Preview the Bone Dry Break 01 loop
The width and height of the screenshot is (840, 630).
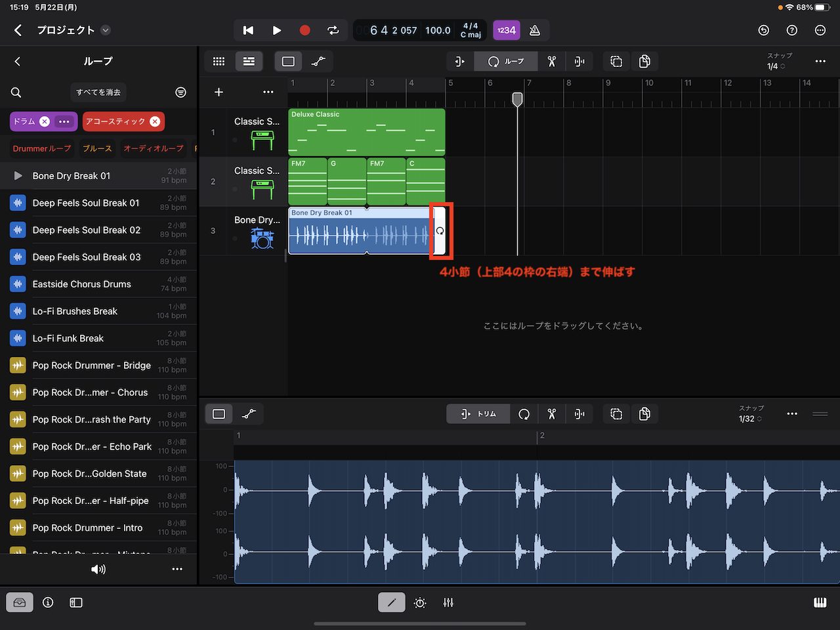pyautogui.click(x=18, y=176)
